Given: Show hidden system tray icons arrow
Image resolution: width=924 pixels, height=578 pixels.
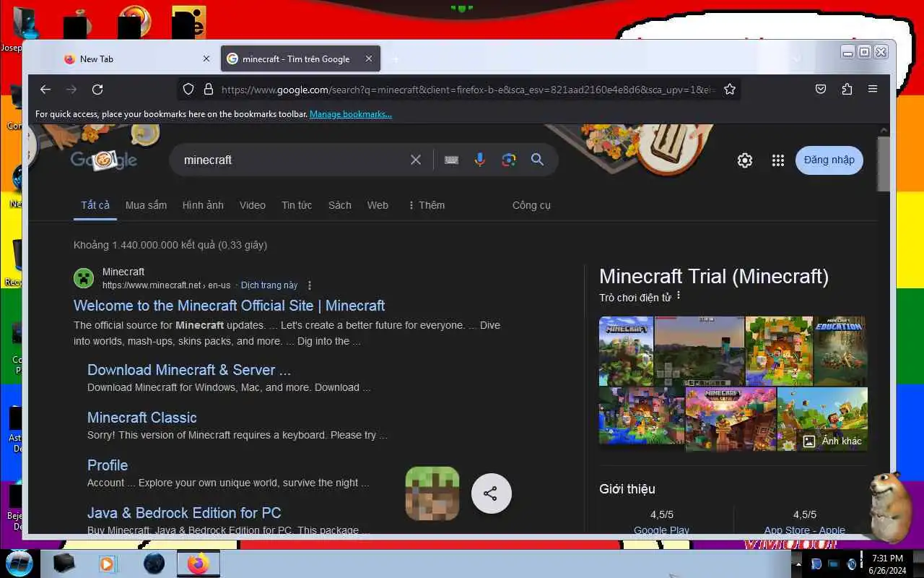Looking at the screenshot, I should [x=798, y=564].
